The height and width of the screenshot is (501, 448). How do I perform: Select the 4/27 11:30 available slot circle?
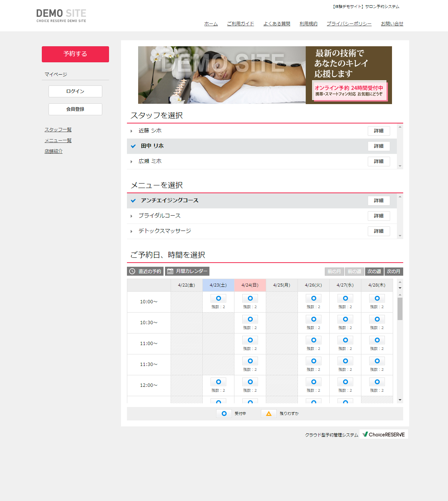pyautogui.click(x=345, y=361)
